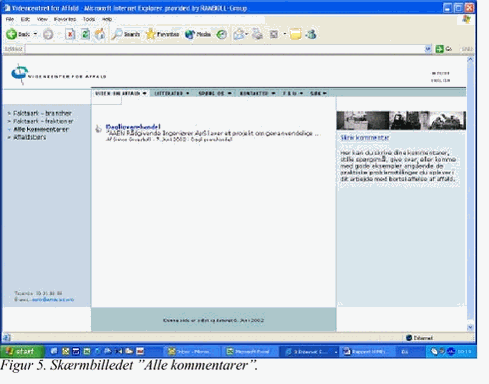Open the Help menu
This screenshot has height=384, width=489.
coord(107,19)
